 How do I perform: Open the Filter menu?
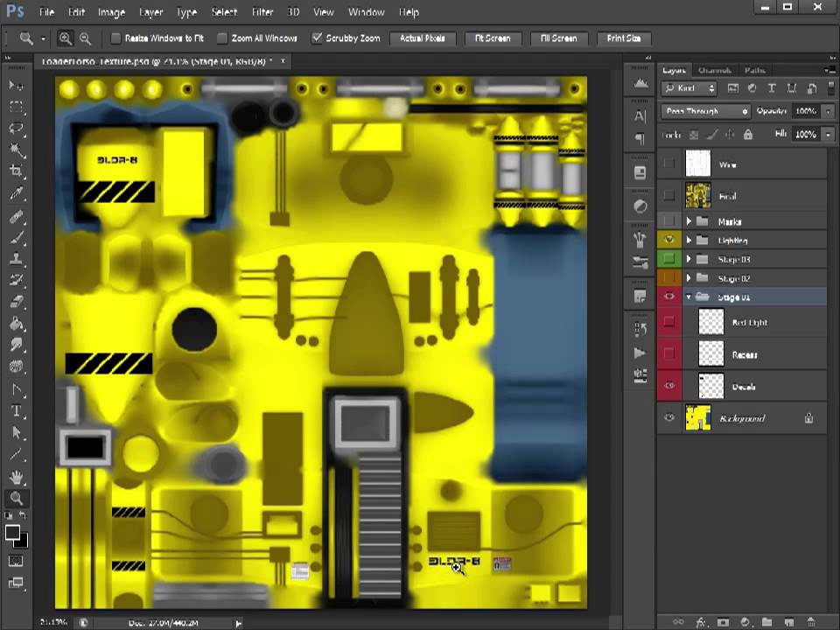tap(262, 12)
